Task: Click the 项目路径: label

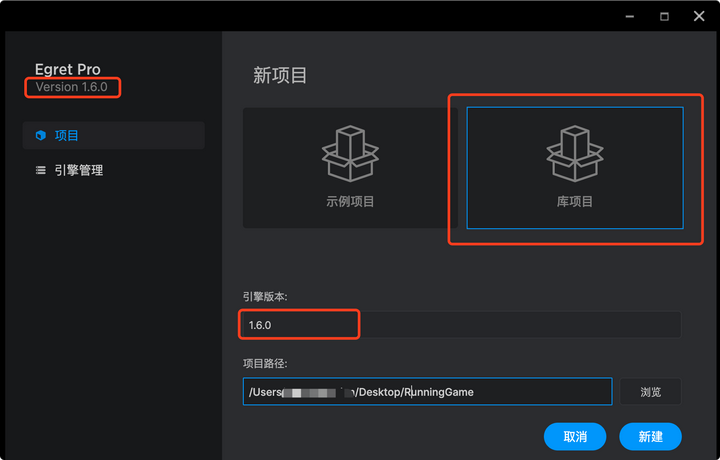Action: click(265, 364)
